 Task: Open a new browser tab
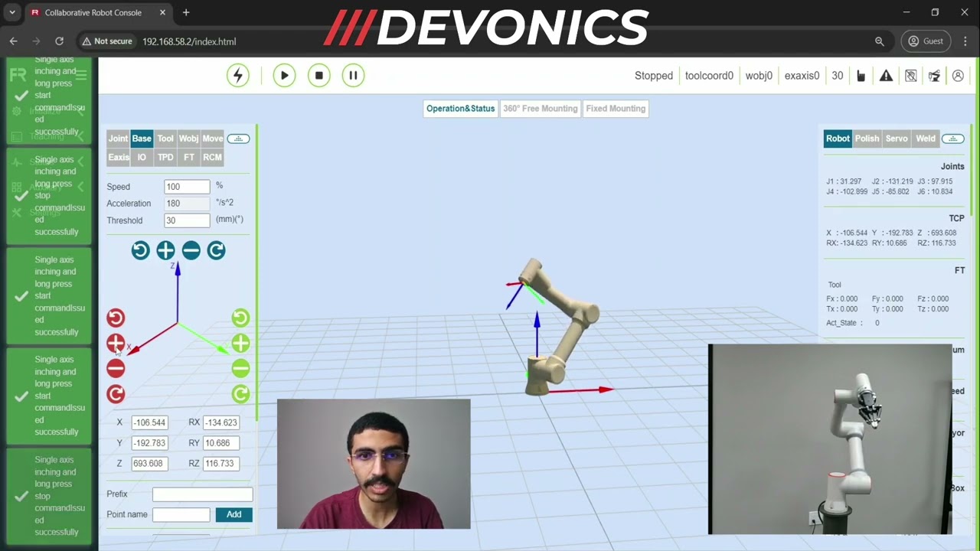click(x=186, y=12)
